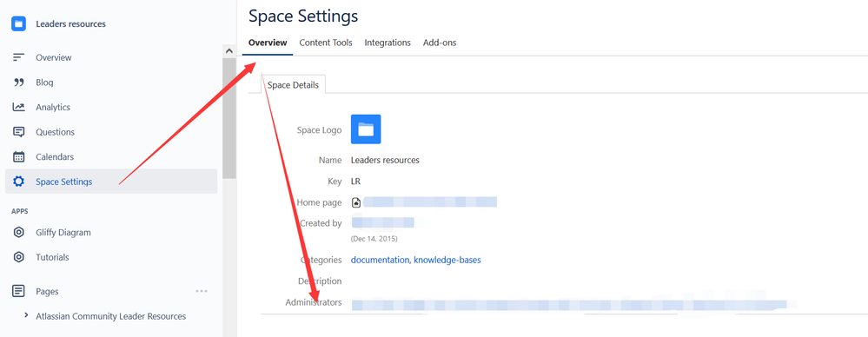Select the Space Details tab
The height and width of the screenshot is (337, 868).
point(293,84)
